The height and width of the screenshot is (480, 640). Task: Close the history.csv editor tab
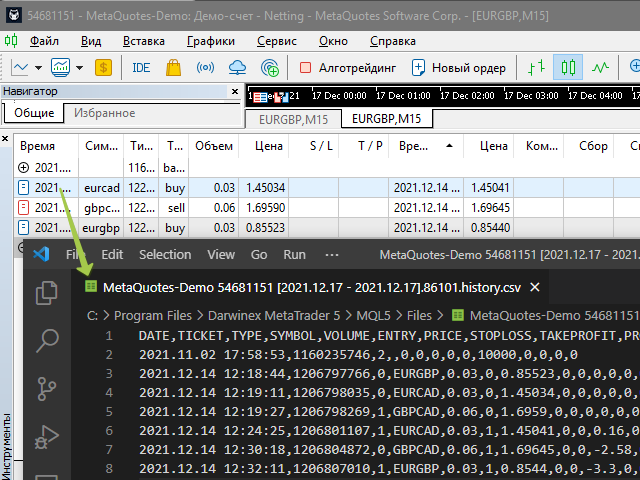click(535, 287)
